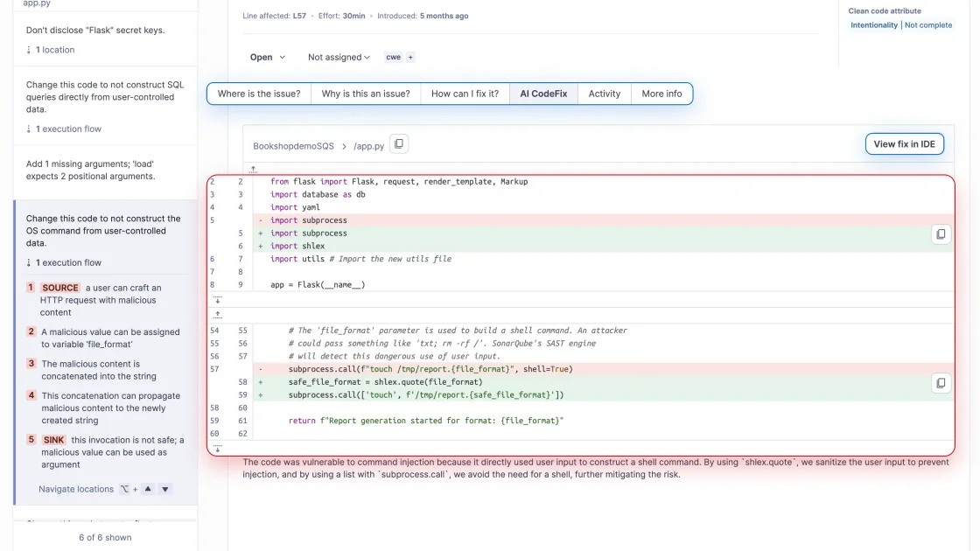Copy the subprocess.call fix code block

tap(941, 382)
